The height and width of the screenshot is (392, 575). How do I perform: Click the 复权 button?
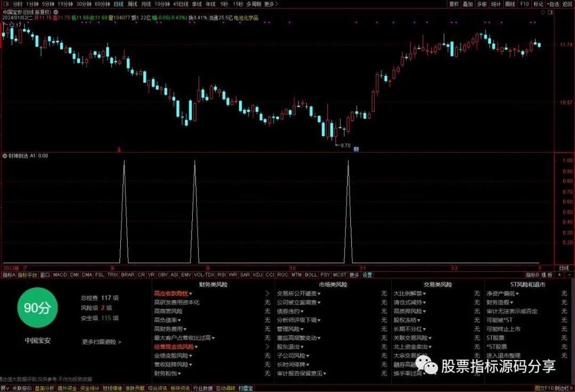pos(454,4)
